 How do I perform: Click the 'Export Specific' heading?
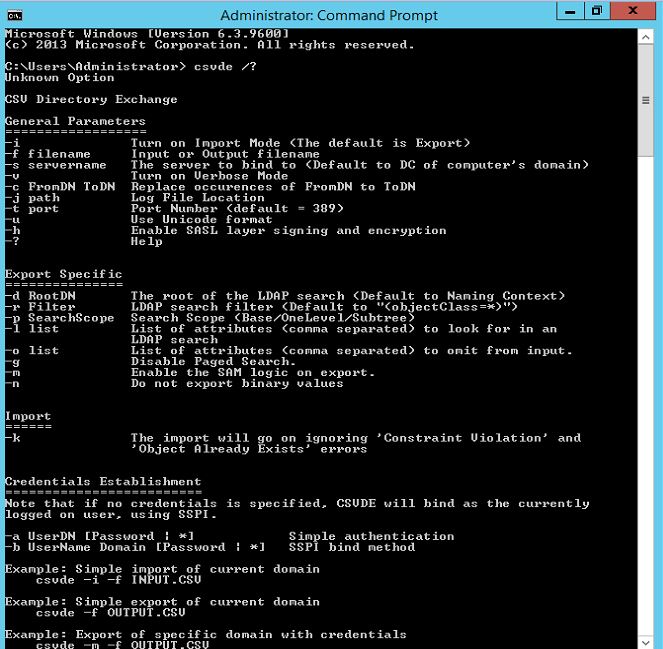[63, 274]
